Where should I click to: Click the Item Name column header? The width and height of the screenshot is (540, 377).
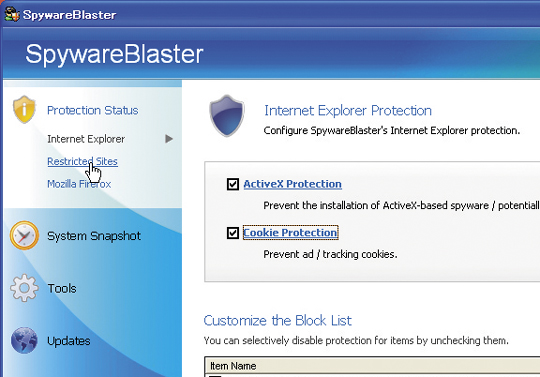click(372, 366)
